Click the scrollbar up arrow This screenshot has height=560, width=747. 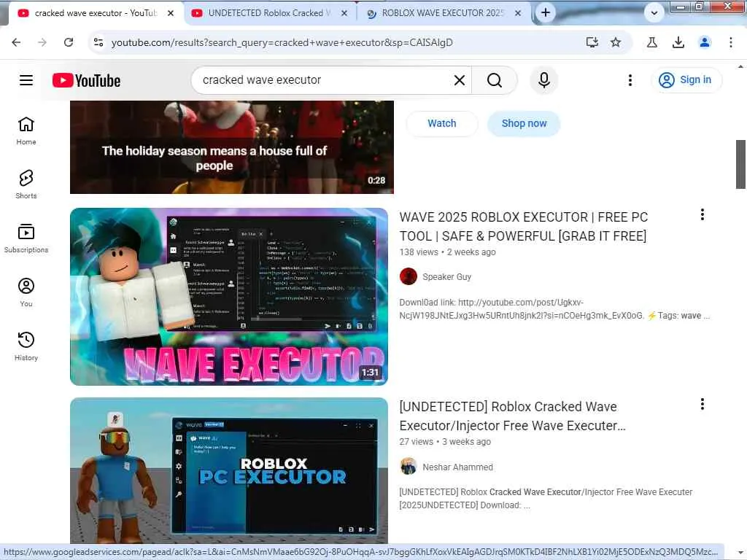(x=741, y=66)
